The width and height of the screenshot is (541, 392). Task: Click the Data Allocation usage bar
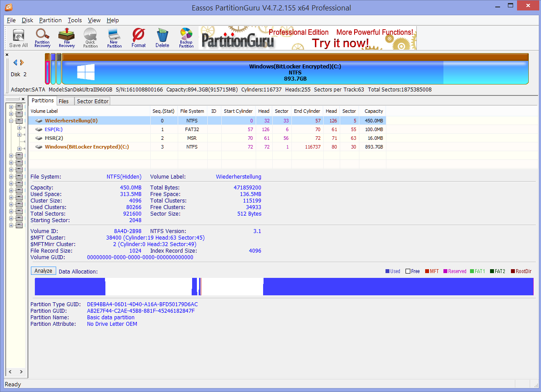click(284, 287)
